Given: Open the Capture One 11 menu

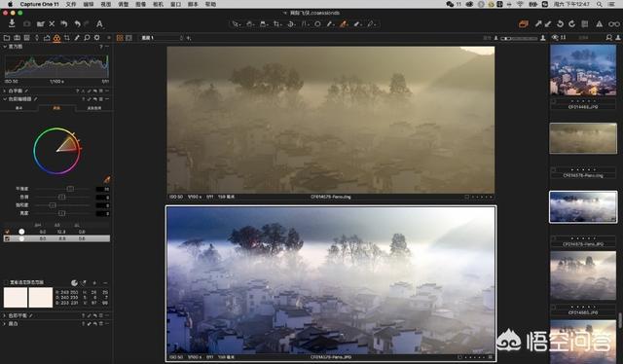Looking at the screenshot, I should pos(39,4).
